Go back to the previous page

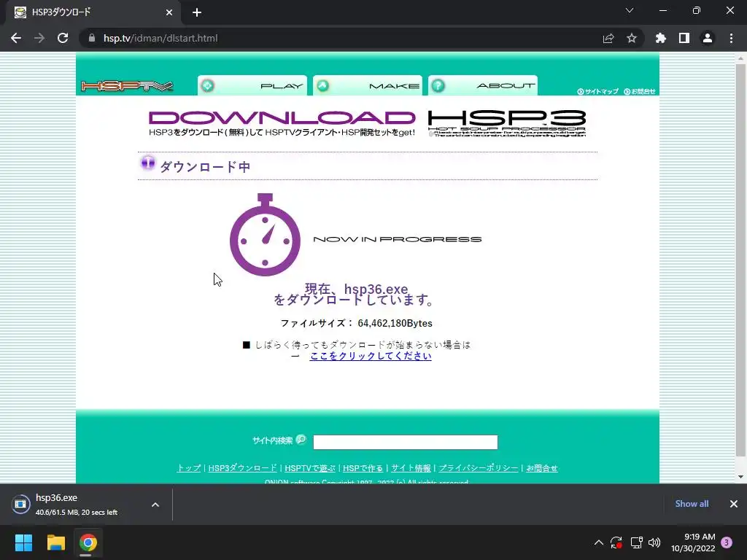tap(16, 38)
